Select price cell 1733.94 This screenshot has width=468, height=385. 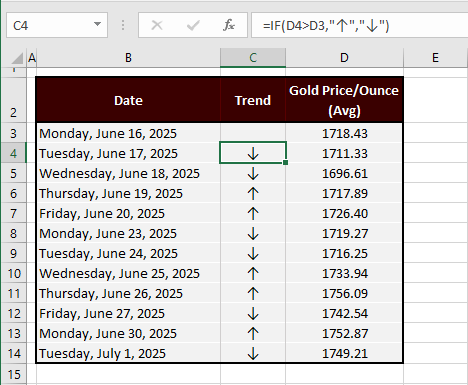point(344,273)
